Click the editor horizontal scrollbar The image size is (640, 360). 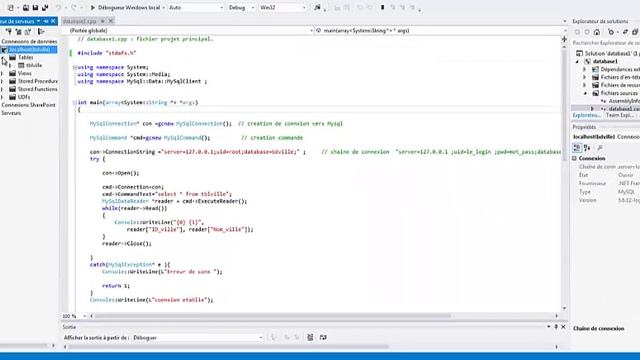[x=273, y=316]
